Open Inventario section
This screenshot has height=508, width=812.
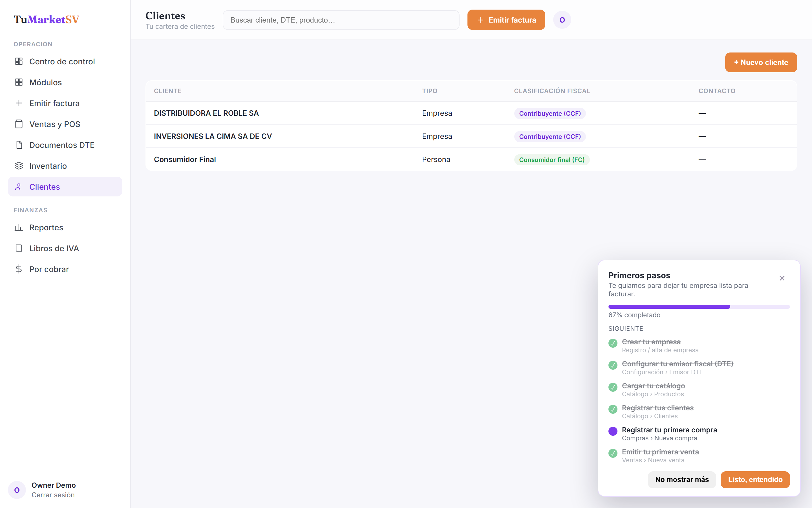(65, 166)
